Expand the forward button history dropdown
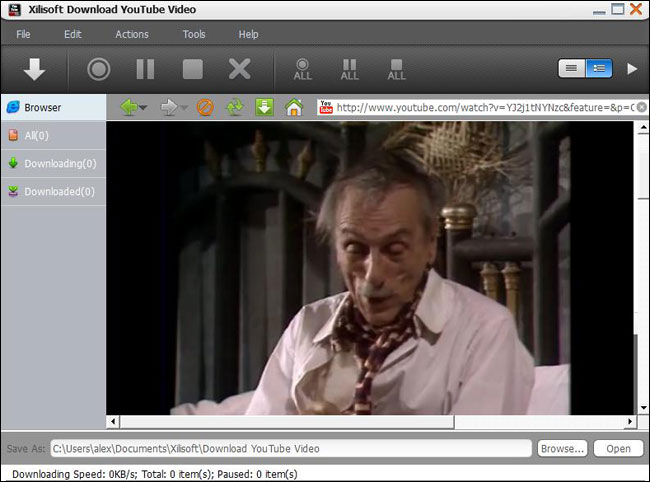Screen dimensions: 650x482 tap(184, 108)
